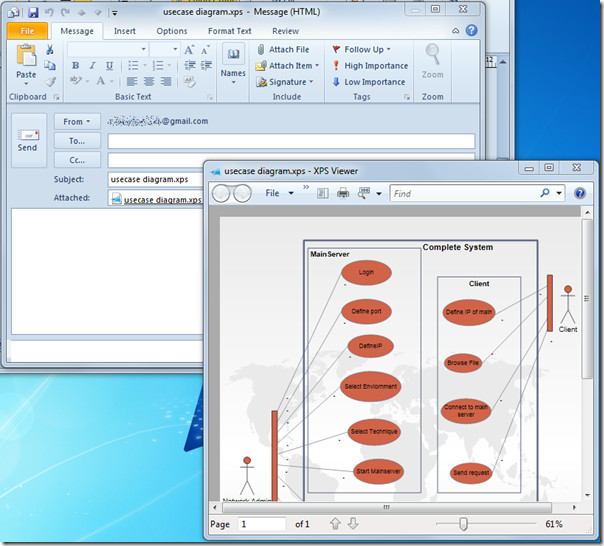604x546 pixels.
Task: Click Attach File in Include group
Action: coord(283,49)
